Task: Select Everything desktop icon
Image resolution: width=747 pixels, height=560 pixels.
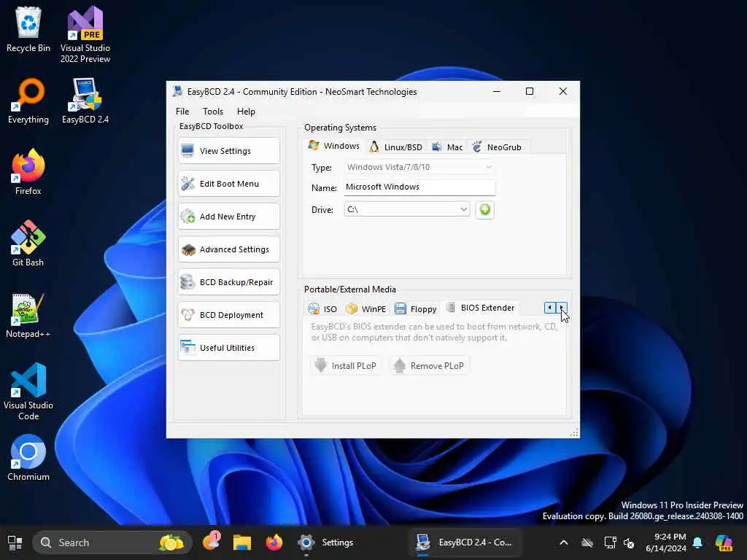Action: (x=28, y=101)
